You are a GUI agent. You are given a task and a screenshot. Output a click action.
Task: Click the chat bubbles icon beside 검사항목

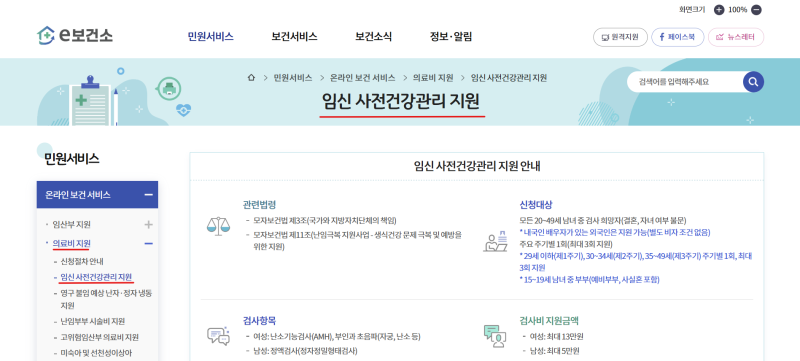(x=218, y=336)
